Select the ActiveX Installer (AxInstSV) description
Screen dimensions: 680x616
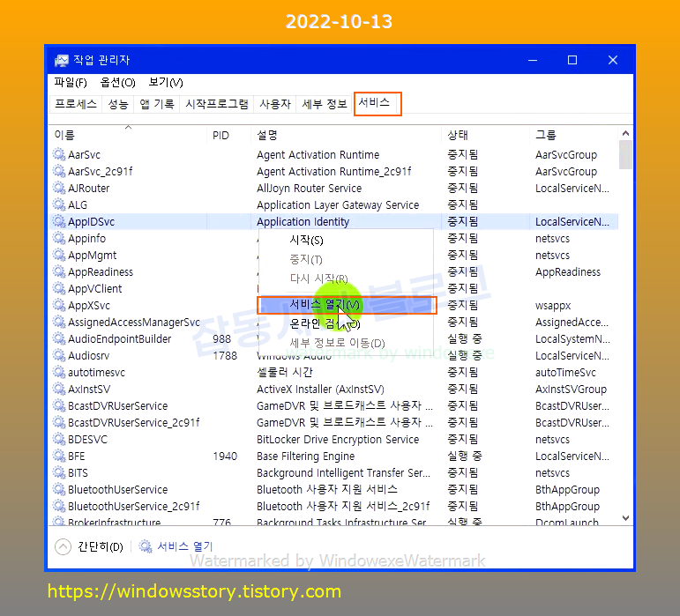tap(320, 389)
